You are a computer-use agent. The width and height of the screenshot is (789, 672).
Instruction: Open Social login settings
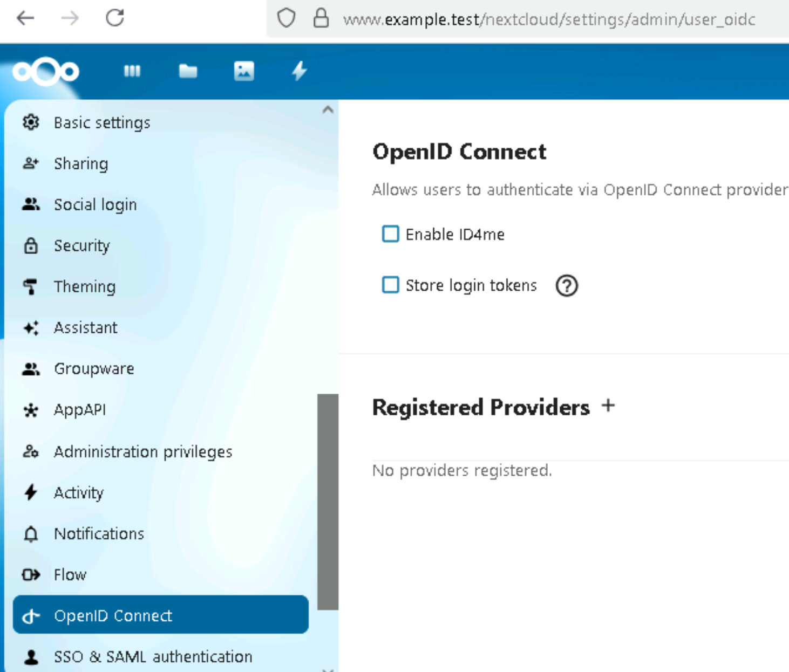pyautogui.click(x=160, y=204)
